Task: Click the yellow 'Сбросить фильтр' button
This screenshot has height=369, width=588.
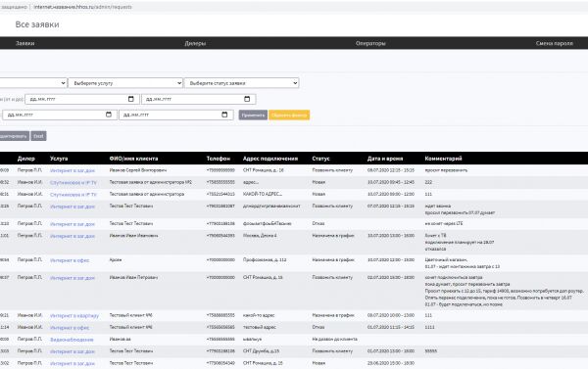Action: pyautogui.click(x=289, y=115)
